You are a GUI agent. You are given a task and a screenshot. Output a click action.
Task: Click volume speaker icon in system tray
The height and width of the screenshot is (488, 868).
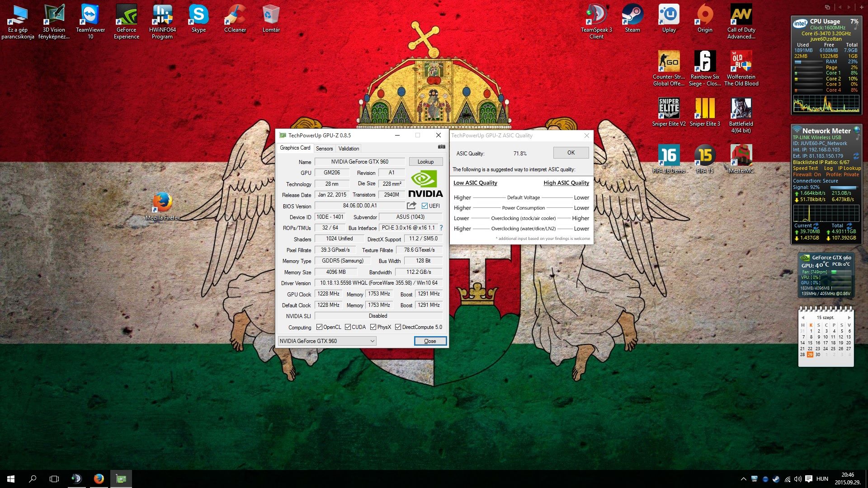point(798,479)
